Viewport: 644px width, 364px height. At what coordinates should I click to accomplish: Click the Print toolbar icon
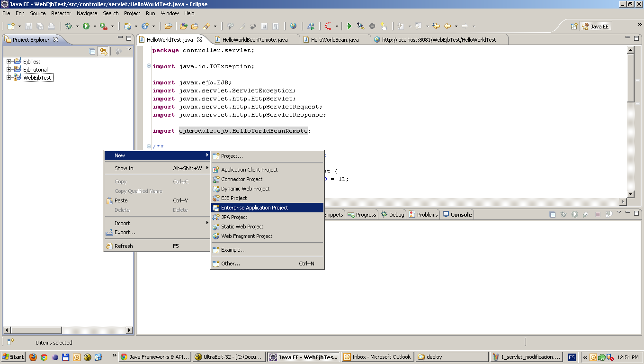tap(52, 27)
